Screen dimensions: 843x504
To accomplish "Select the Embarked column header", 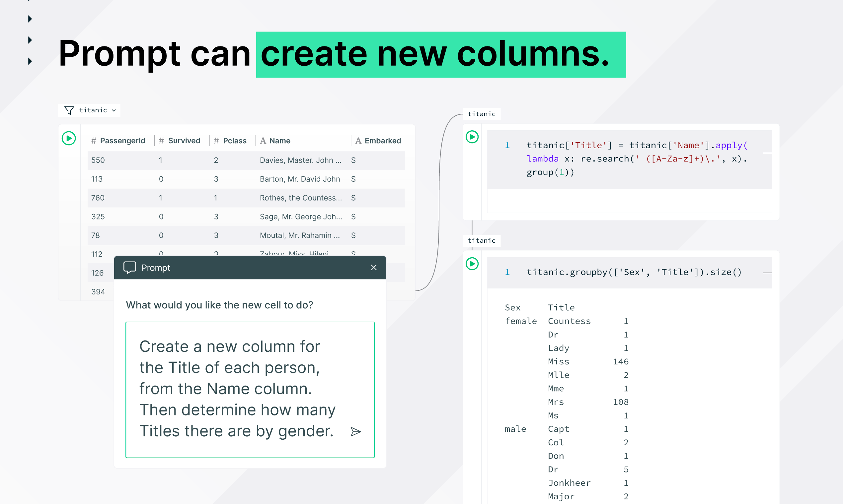I will (x=382, y=141).
